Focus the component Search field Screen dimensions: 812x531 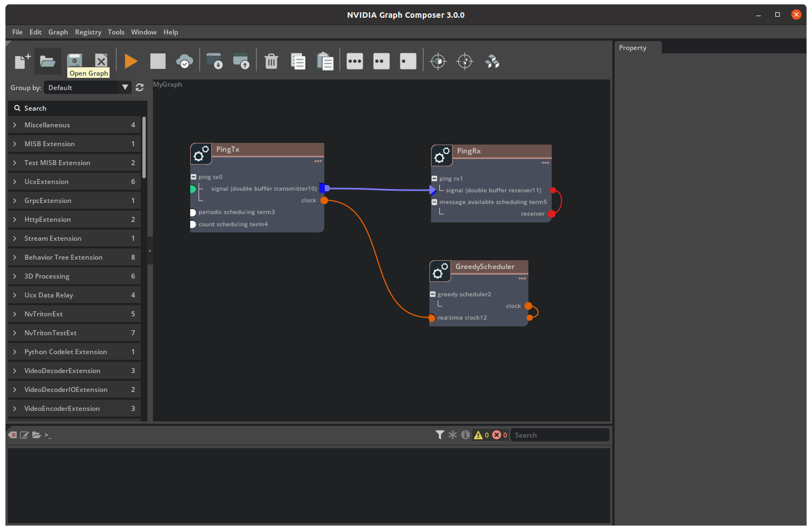[77, 108]
